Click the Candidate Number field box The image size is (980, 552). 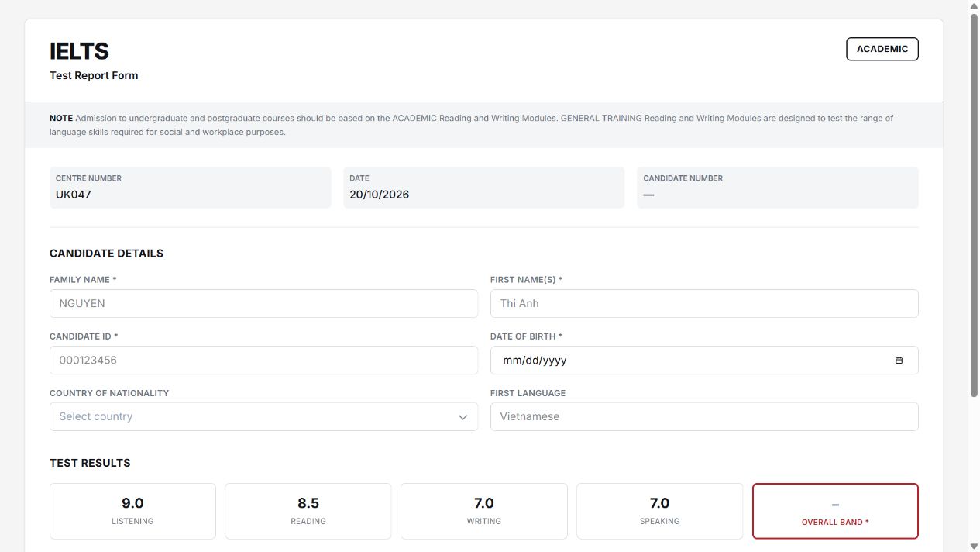(x=778, y=188)
